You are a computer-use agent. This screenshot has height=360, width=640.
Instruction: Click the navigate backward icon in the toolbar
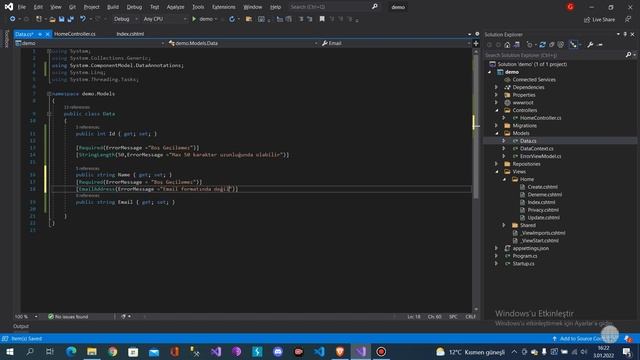click(13, 19)
